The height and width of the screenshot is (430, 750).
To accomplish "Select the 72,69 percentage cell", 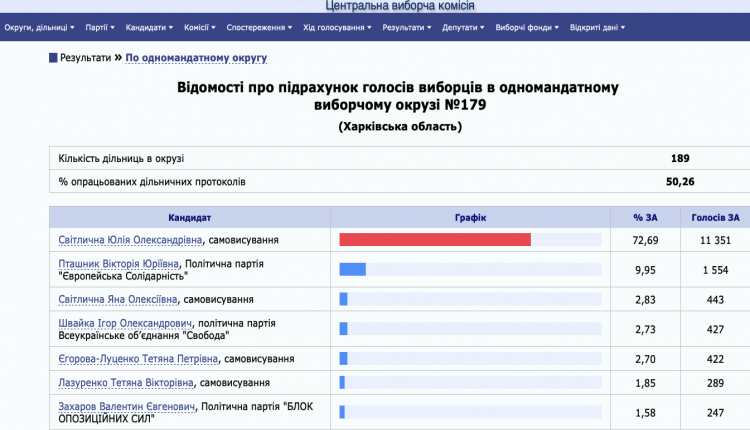I will [x=645, y=240].
